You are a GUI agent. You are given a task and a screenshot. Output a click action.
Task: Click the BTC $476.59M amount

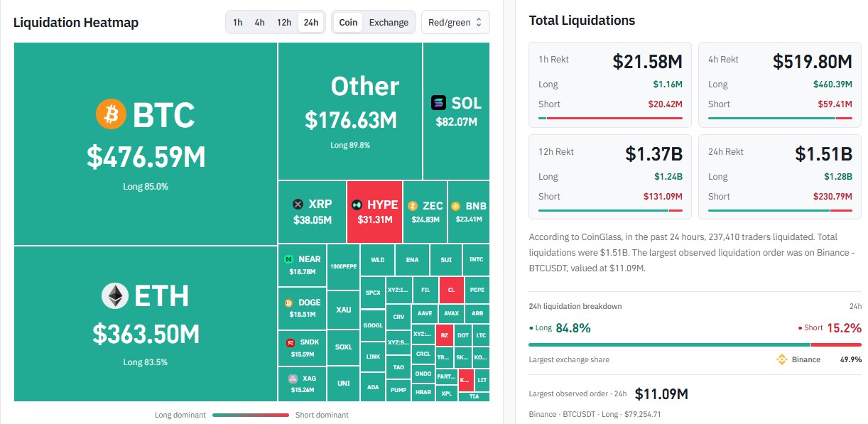coord(146,158)
